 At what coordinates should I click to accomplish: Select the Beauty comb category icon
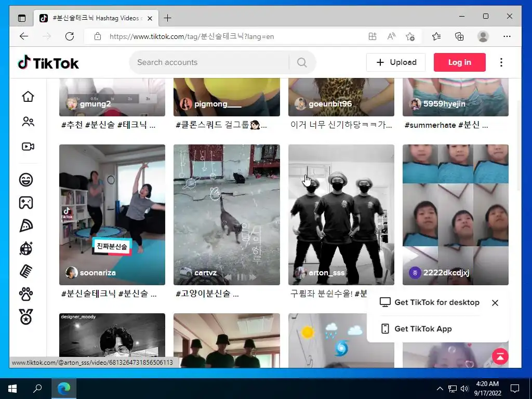26,271
